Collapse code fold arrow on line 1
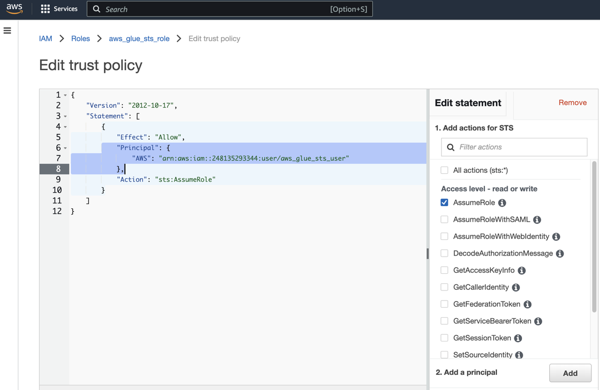Image resolution: width=600 pixels, height=390 pixels. tap(65, 95)
